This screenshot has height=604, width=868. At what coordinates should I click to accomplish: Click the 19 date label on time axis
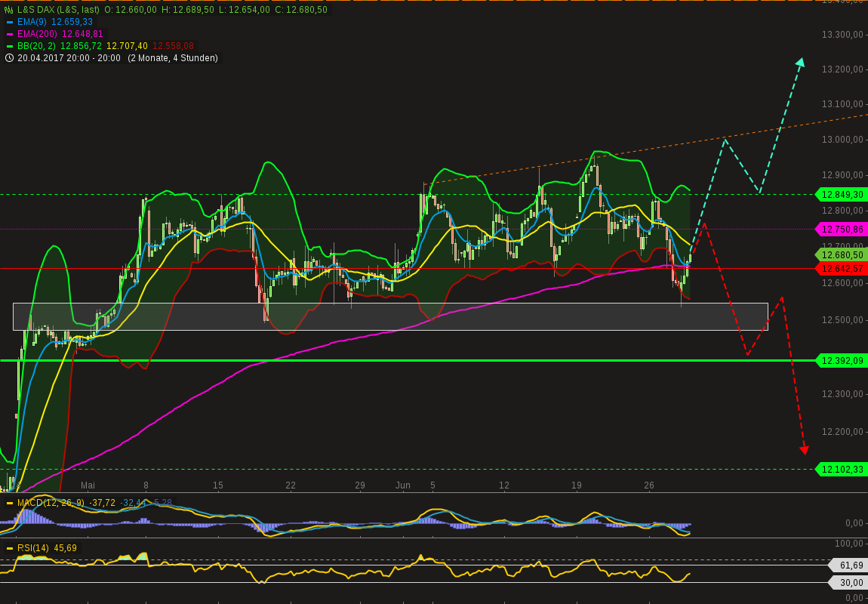(576, 485)
